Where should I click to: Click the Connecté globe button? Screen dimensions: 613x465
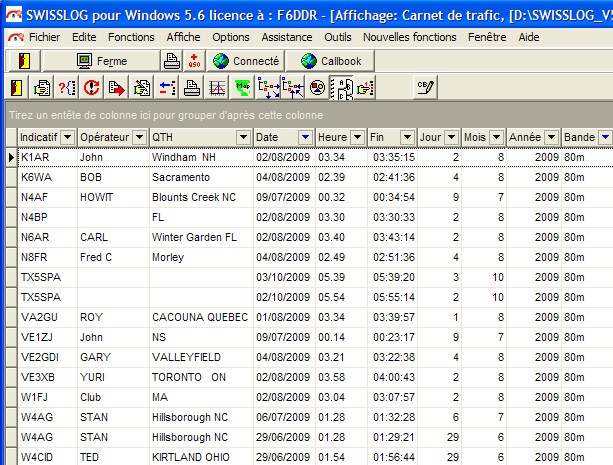(246, 61)
